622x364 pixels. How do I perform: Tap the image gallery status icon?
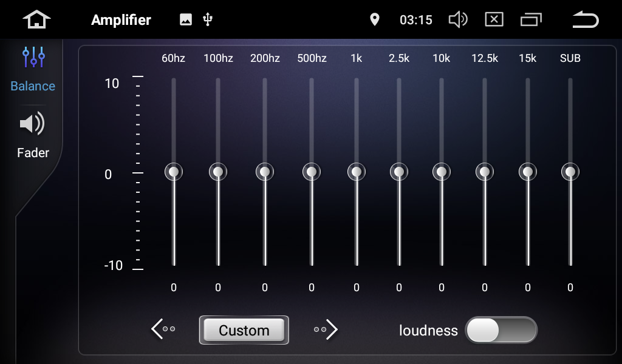[x=186, y=19]
